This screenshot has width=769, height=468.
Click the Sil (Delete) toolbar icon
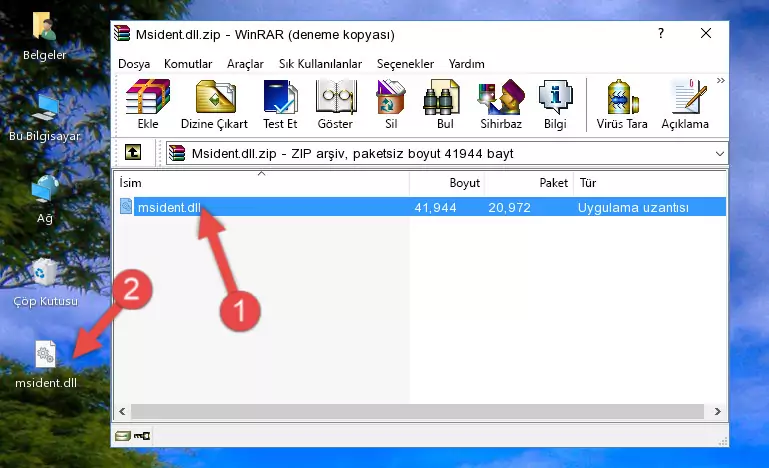click(391, 104)
